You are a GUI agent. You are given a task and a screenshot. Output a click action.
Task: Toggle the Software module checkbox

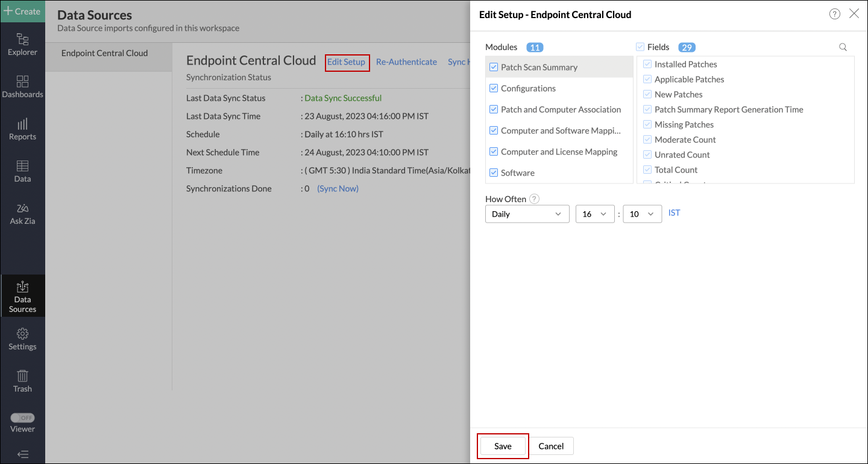494,173
